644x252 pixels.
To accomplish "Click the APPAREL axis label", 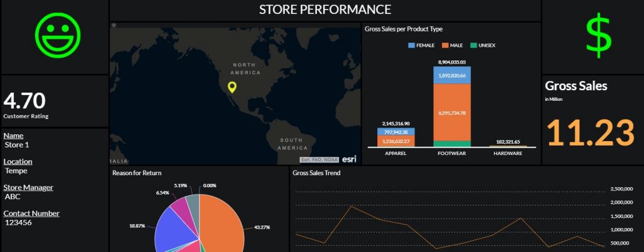I will click(396, 153).
